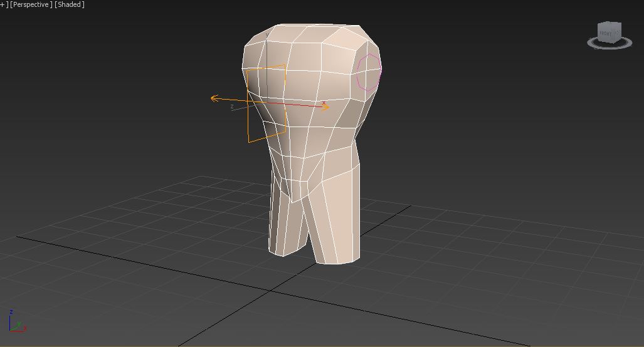Click the gray Z axis label on gizmo
Image resolution: width=644 pixels, height=347 pixels.
click(232, 107)
